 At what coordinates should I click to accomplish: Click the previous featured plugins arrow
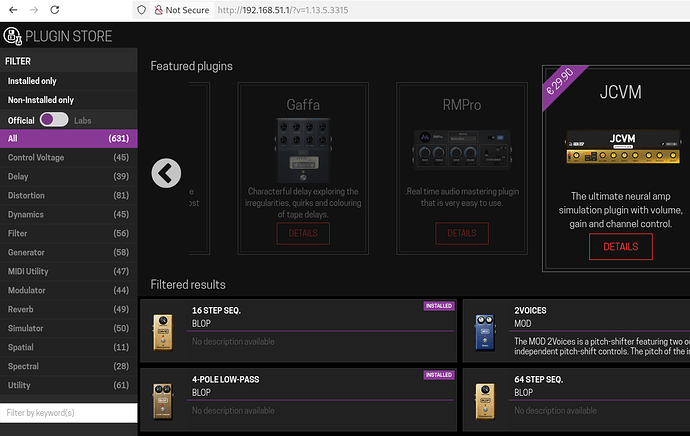(166, 173)
